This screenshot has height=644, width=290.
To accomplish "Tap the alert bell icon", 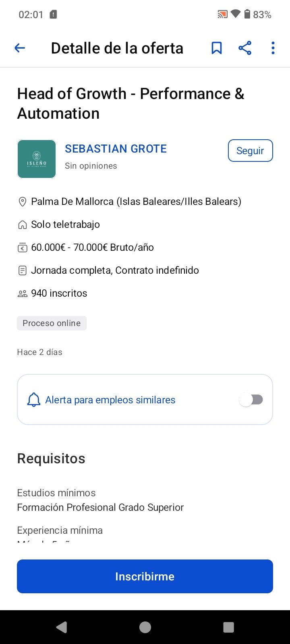I will tap(34, 400).
